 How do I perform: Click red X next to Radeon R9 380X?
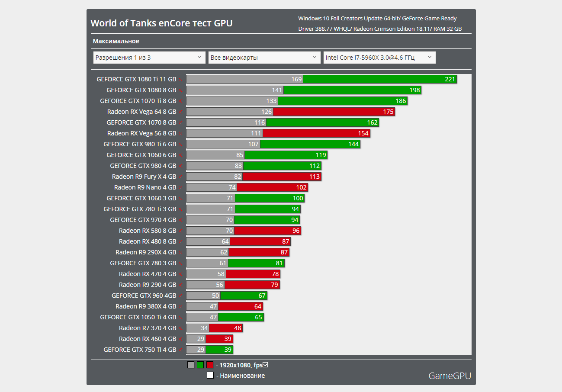pos(180,307)
